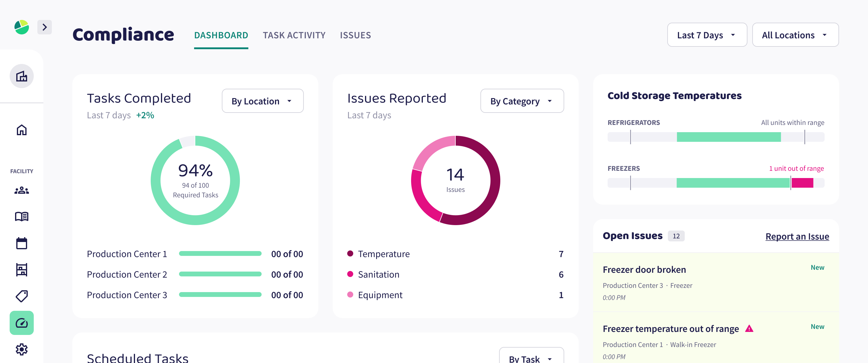Open the Last 7 Days date dropdown
868x363 pixels.
point(707,35)
